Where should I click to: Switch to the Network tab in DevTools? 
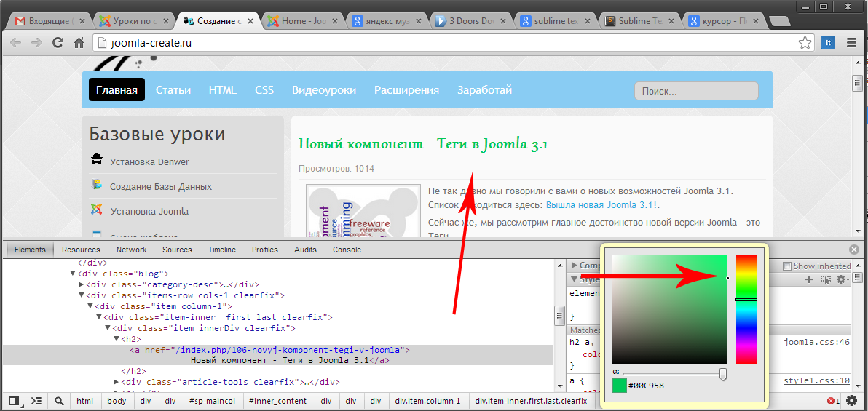(132, 250)
